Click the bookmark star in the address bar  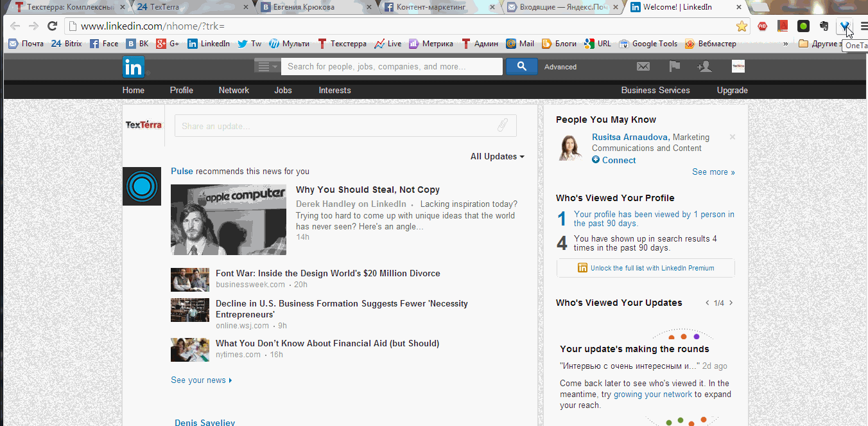pos(742,26)
